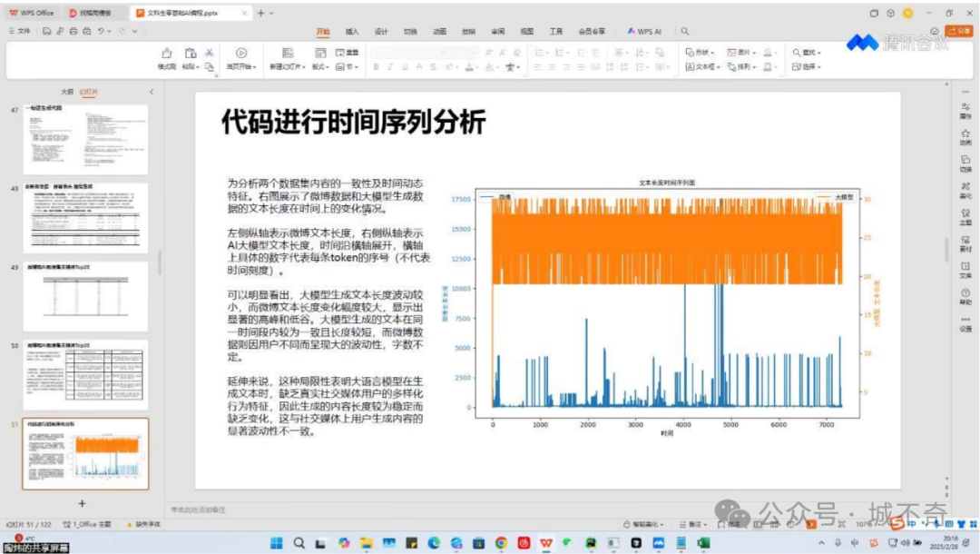This screenshot has height=554, width=980.
Task: Open the 插入 Insert ribbon tab
Action: [352, 31]
